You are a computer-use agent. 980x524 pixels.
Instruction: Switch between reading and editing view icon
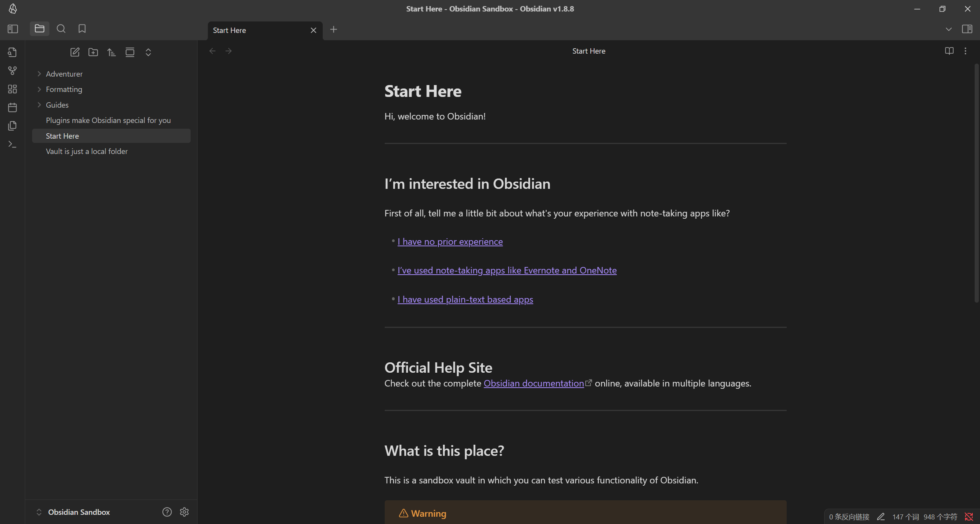(949, 51)
